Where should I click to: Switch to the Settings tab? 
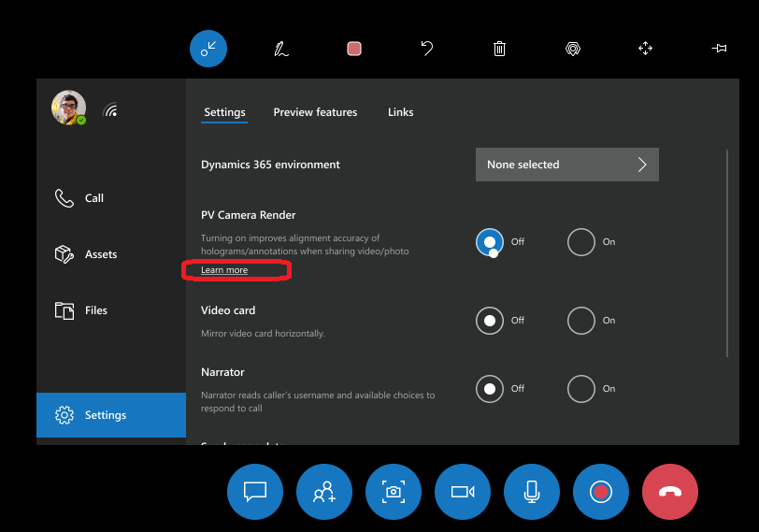coord(224,112)
